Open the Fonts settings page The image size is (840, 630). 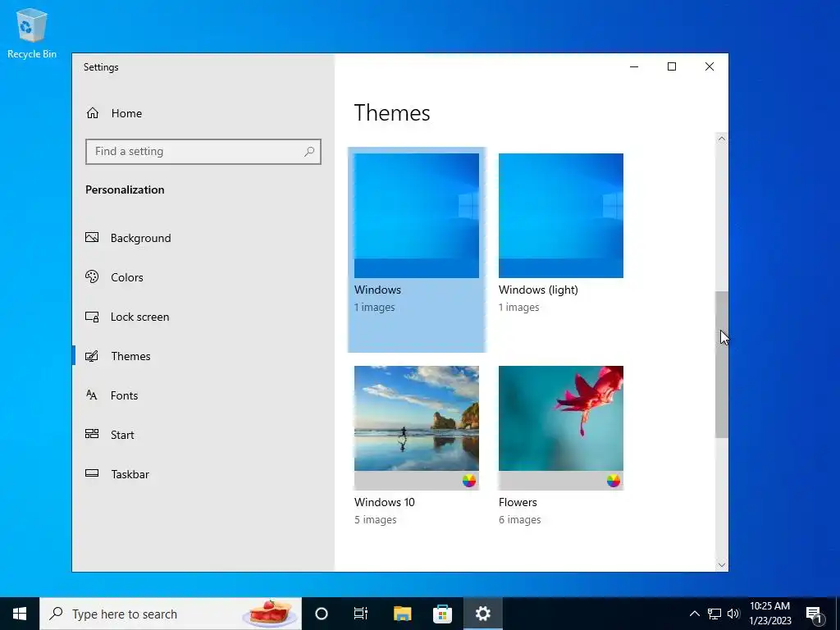point(203,395)
